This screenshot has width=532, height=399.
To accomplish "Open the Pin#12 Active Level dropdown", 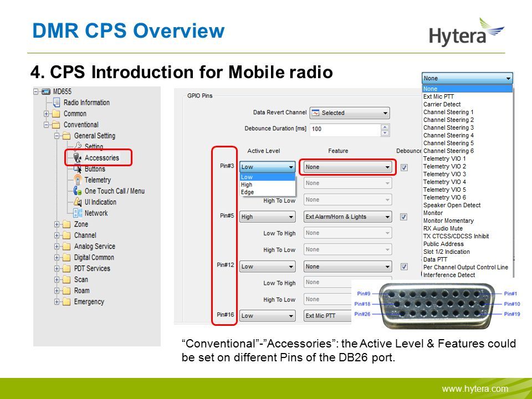I will click(267, 267).
